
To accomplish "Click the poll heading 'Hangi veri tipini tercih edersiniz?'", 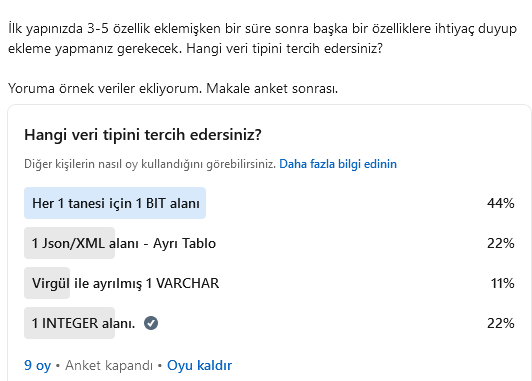I will (143, 135).
